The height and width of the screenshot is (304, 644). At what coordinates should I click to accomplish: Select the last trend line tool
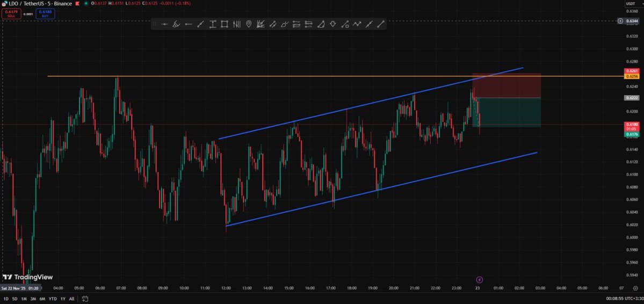pos(381,24)
